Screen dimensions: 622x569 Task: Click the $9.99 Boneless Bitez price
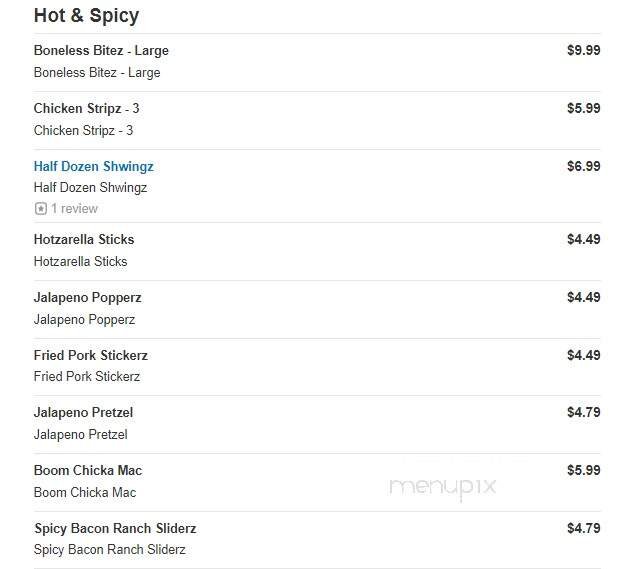pyautogui.click(x=583, y=51)
